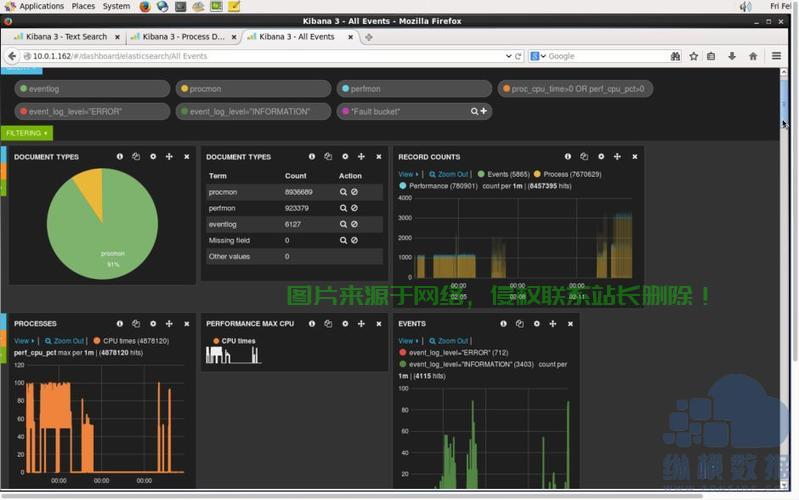
Task: Open info icon on Performance Max CPU panel
Action: pyautogui.click(x=312, y=324)
